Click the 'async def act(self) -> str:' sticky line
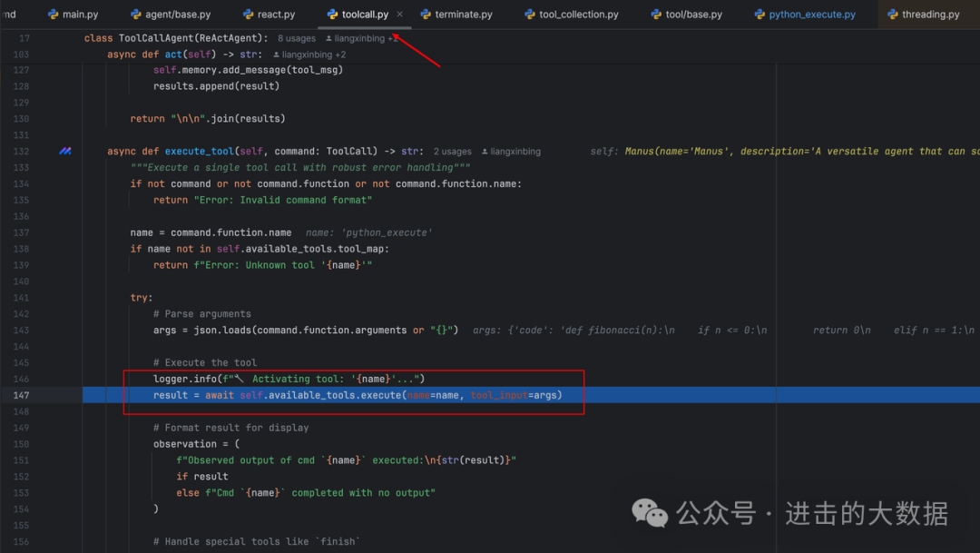The height and width of the screenshot is (553, 980). pos(184,54)
